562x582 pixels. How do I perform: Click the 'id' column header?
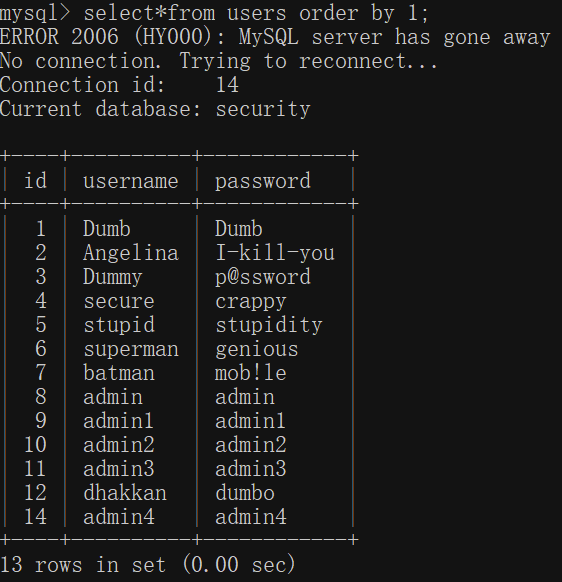[x=35, y=181]
